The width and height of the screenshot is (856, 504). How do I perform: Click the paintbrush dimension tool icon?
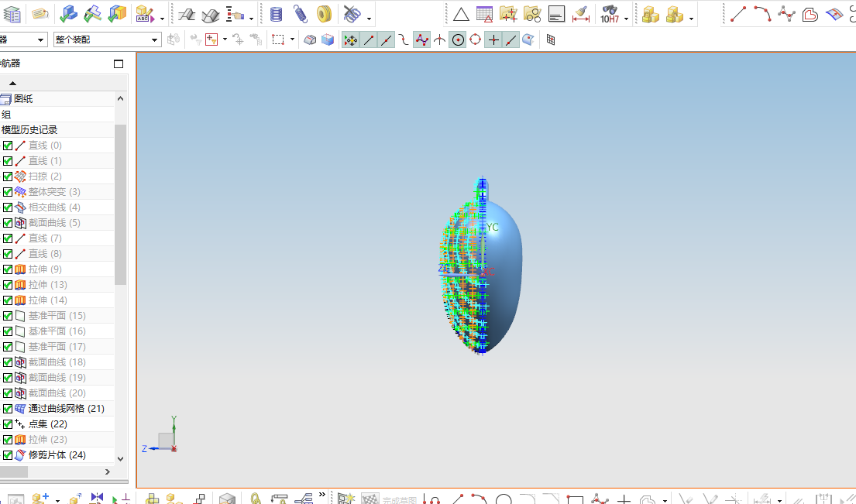tap(581, 14)
